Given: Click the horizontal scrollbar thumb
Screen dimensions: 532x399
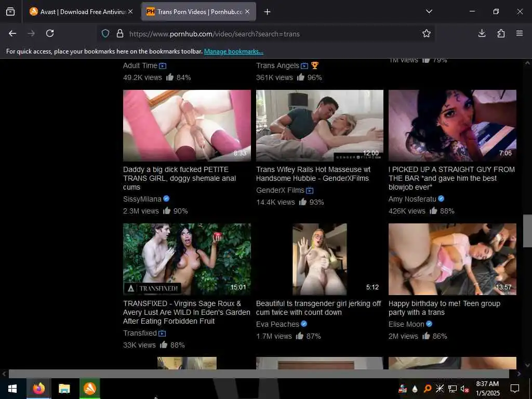Looking at the screenshot, I should point(259,374).
